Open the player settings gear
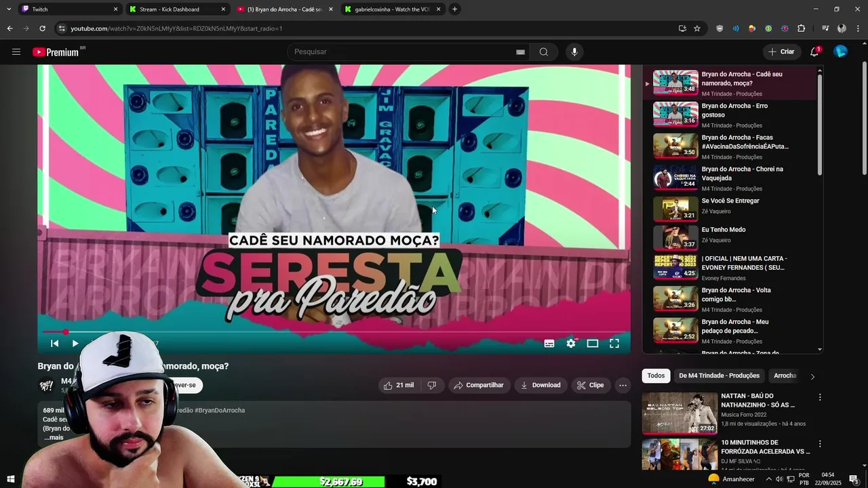This screenshot has height=488, width=868. pos(571,344)
